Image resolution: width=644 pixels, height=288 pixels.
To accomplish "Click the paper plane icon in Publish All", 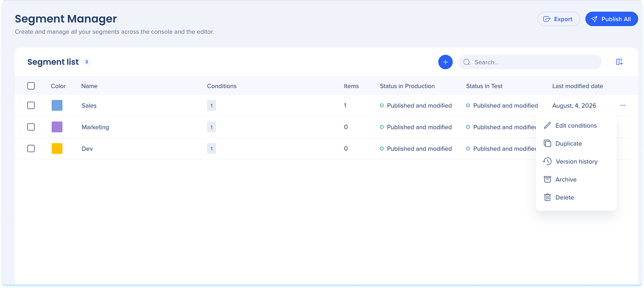I will pos(595,19).
